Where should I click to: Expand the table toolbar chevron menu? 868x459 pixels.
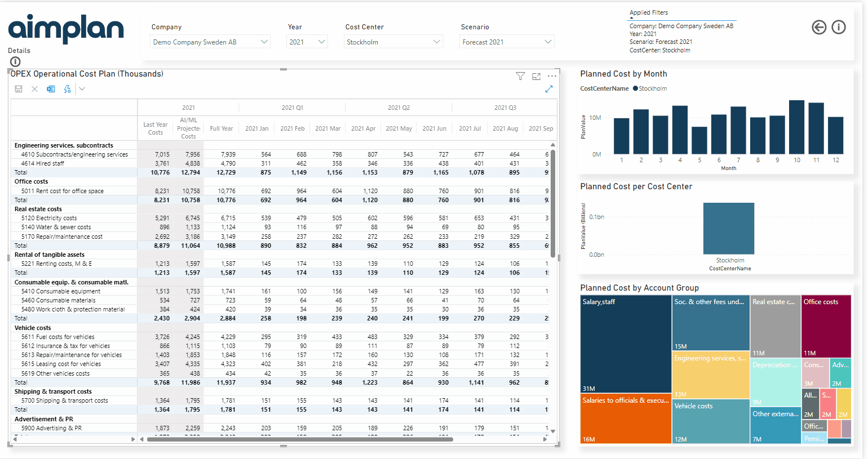point(82,89)
